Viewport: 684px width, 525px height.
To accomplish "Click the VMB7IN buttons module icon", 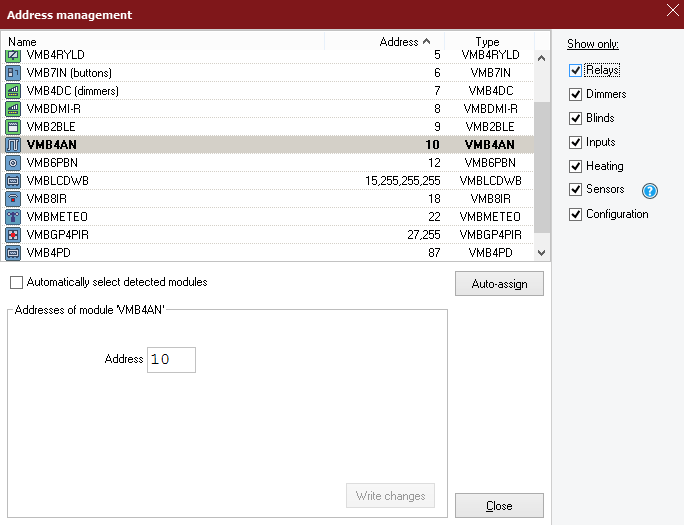I will [14, 73].
